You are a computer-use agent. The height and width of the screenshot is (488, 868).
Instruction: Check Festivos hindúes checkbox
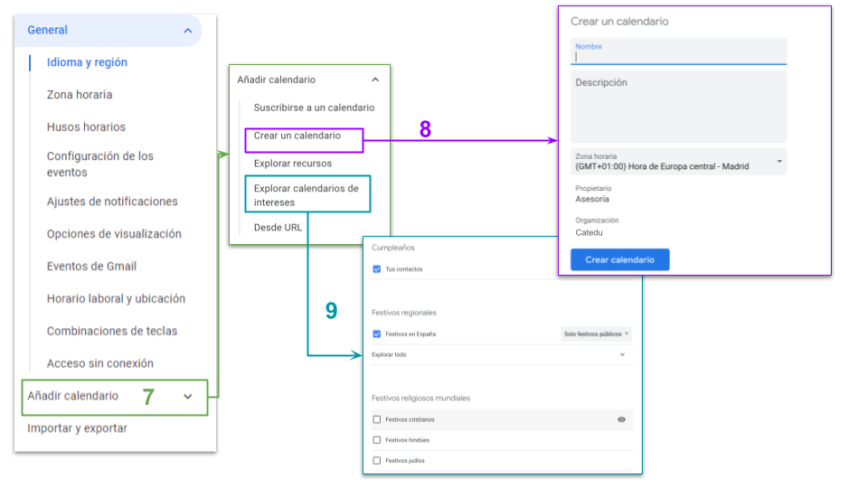tap(377, 440)
